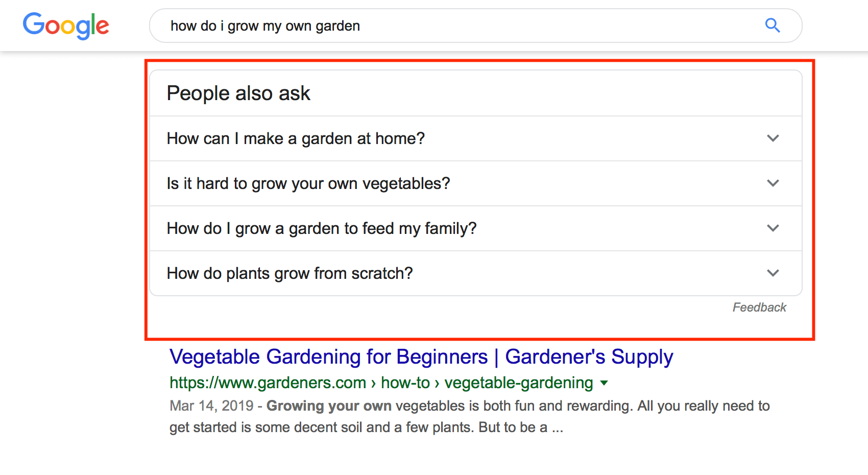Expand chevron beside 'Is it hard to grow your own vegetables?'

point(773,183)
